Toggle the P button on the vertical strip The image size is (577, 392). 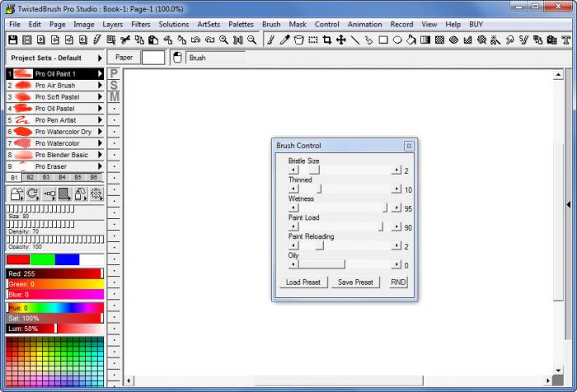[x=114, y=73]
